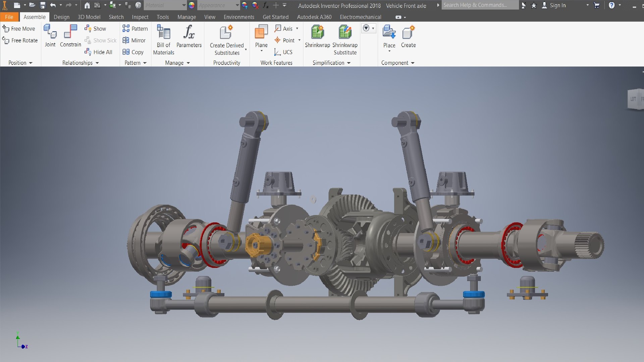Open the appearance color wheel
Image resolution: width=644 pixels, height=362 pixels.
click(x=192, y=5)
